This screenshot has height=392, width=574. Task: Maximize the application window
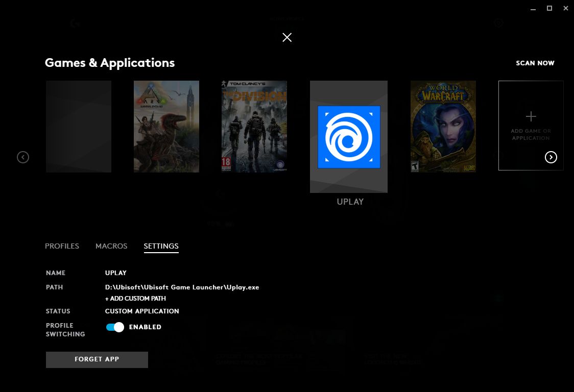tap(549, 8)
